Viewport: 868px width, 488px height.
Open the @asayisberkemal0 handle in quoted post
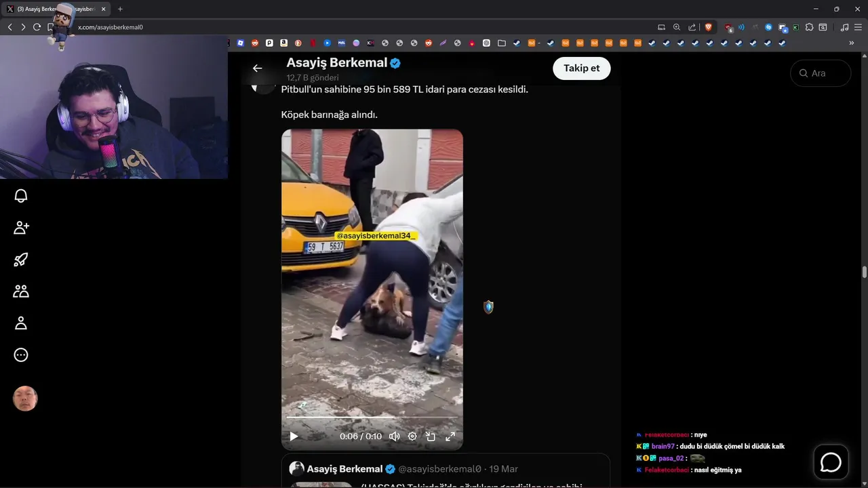(x=439, y=469)
